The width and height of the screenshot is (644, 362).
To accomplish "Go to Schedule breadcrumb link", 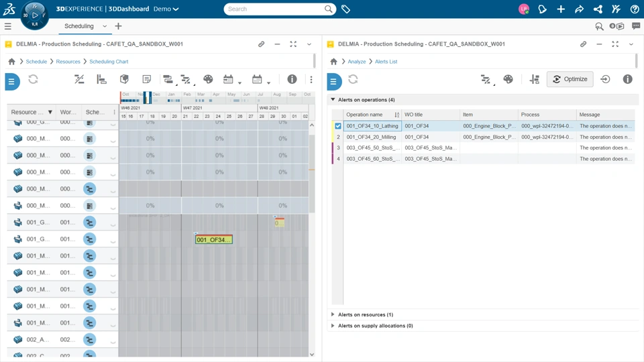I will point(36,62).
